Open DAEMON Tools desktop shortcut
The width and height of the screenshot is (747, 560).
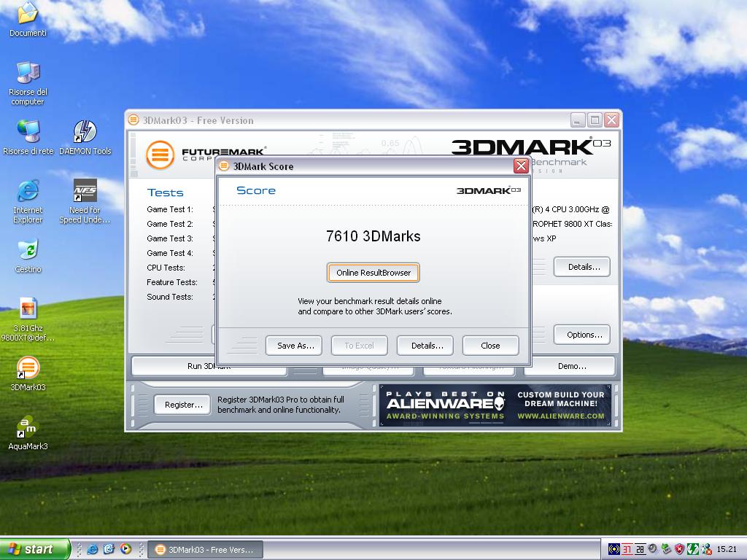85,132
